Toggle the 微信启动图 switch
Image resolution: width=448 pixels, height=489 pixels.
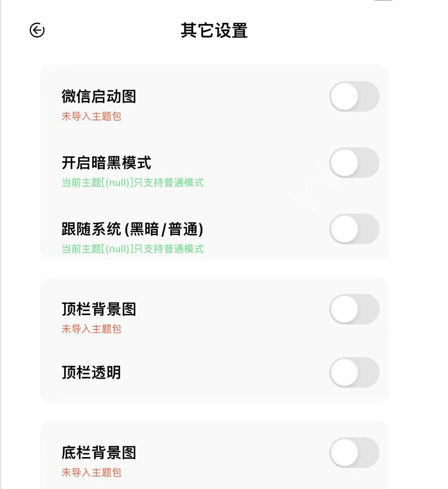tap(354, 97)
